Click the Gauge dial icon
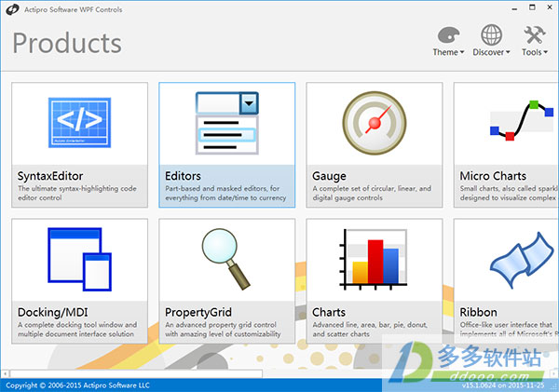 tap(375, 123)
